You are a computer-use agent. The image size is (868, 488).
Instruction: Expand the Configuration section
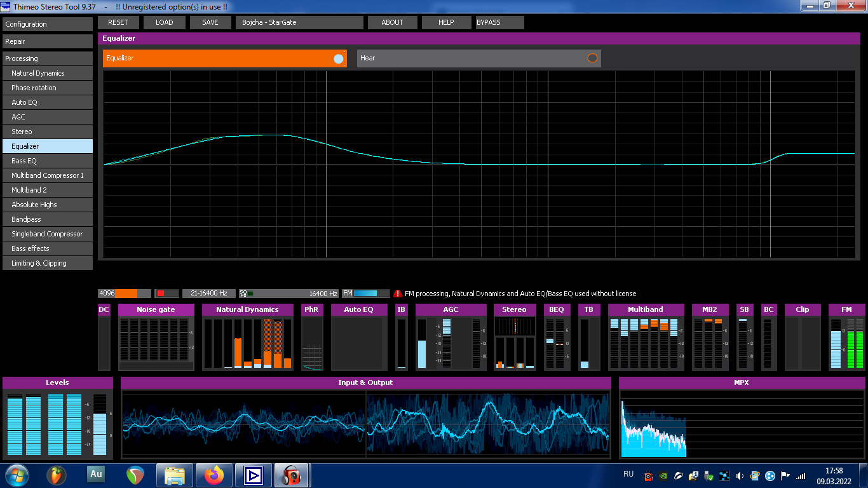coord(48,24)
